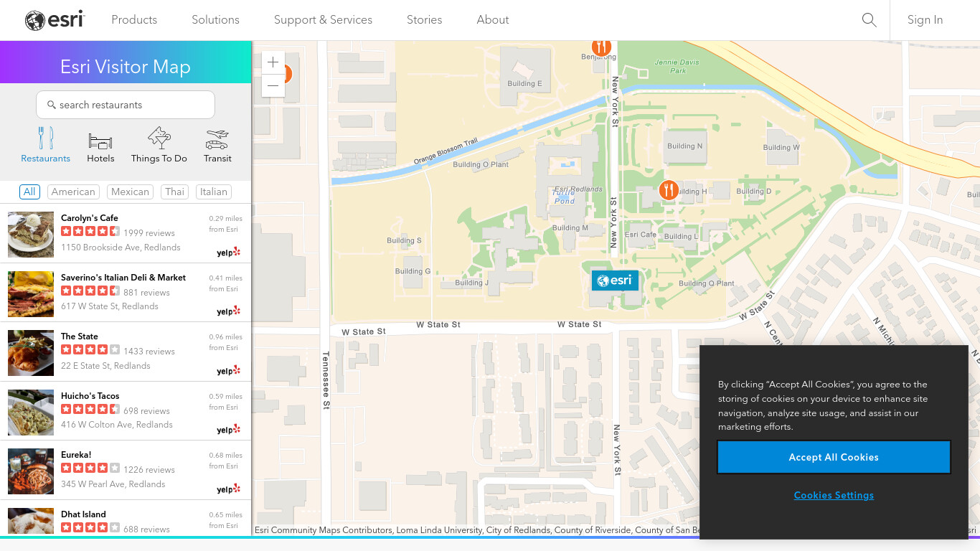Open Saverino's Italian Deli photo thumbnail

coord(31,294)
